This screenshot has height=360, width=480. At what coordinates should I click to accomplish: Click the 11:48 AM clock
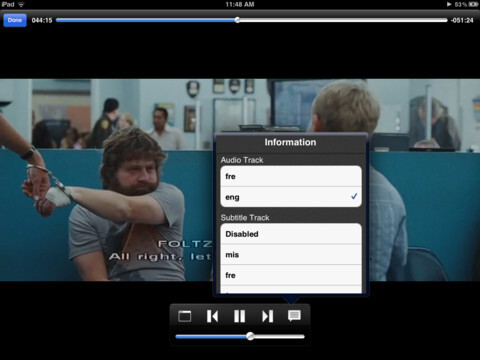click(x=240, y=4)
